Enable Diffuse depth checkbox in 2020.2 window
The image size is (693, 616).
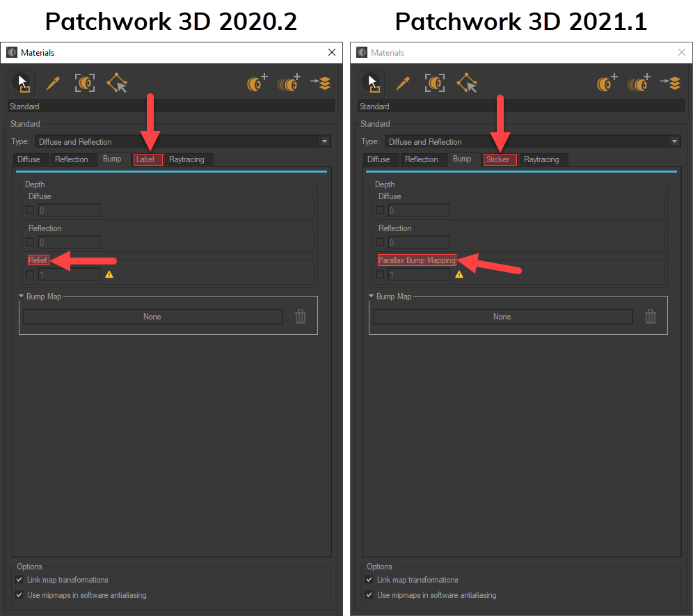30,210
